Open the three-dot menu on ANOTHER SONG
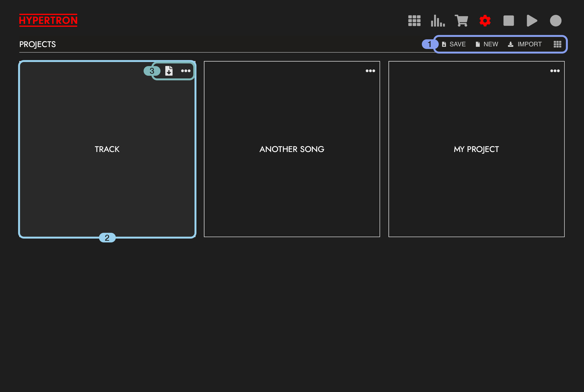The width and height of the screenshot is (584, 392). tap(370, 71)
